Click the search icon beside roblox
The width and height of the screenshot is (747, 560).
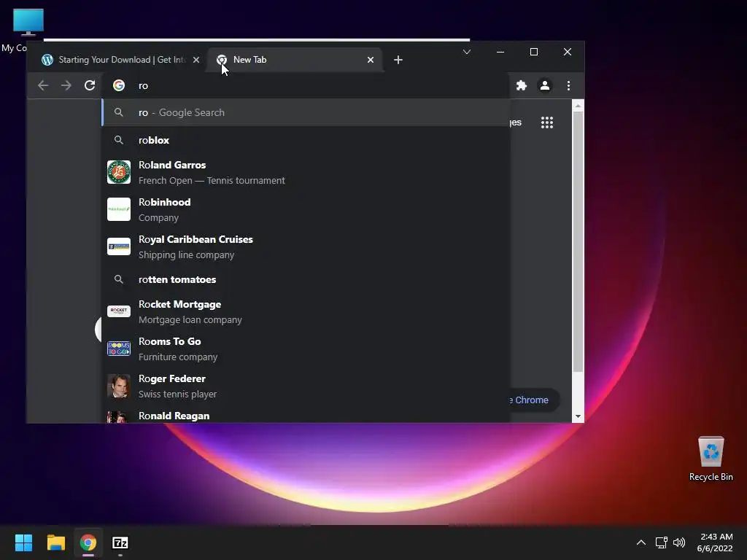point(119,140)
